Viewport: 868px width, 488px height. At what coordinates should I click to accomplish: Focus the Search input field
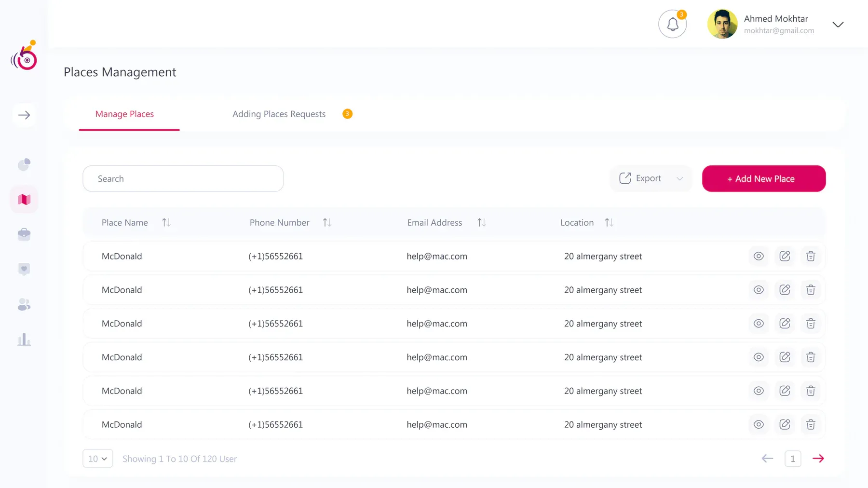coord(183,178)
